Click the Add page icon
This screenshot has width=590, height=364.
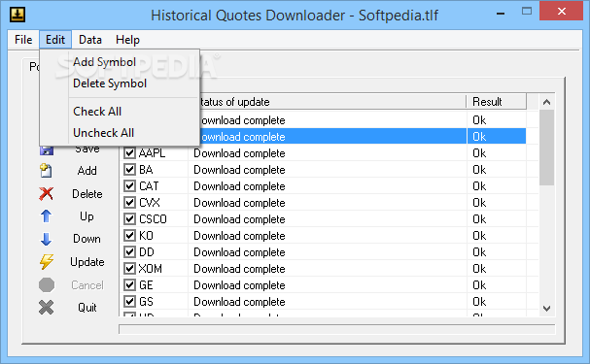46,171
